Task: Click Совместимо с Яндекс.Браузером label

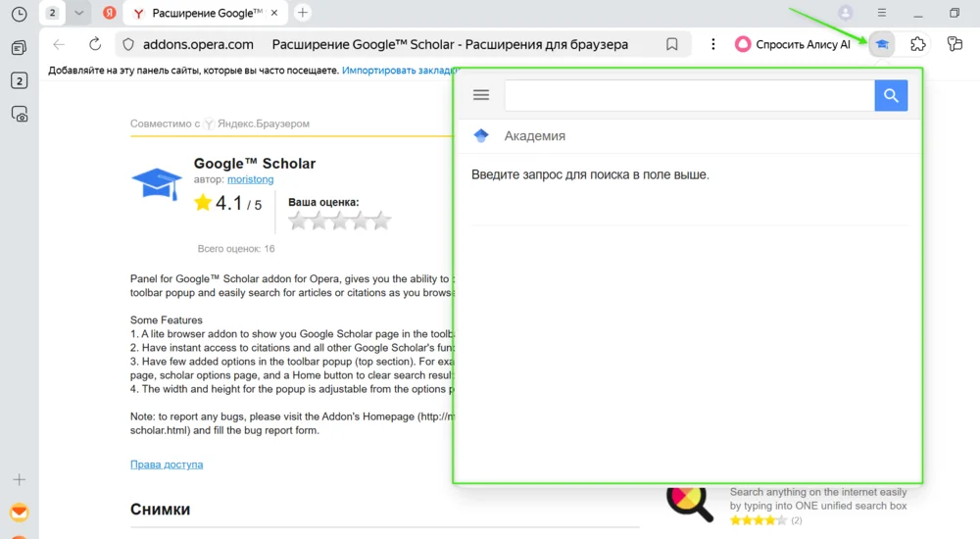Action: (220, 123)
